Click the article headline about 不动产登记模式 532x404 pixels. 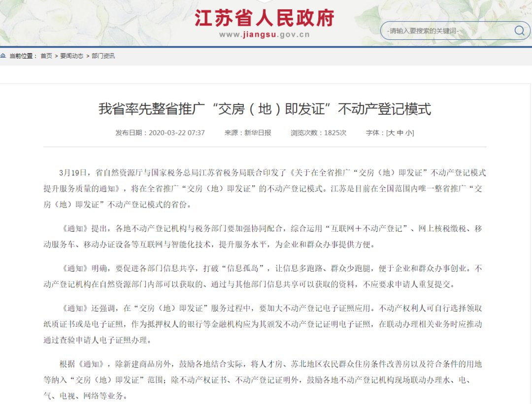pos(265,109)
